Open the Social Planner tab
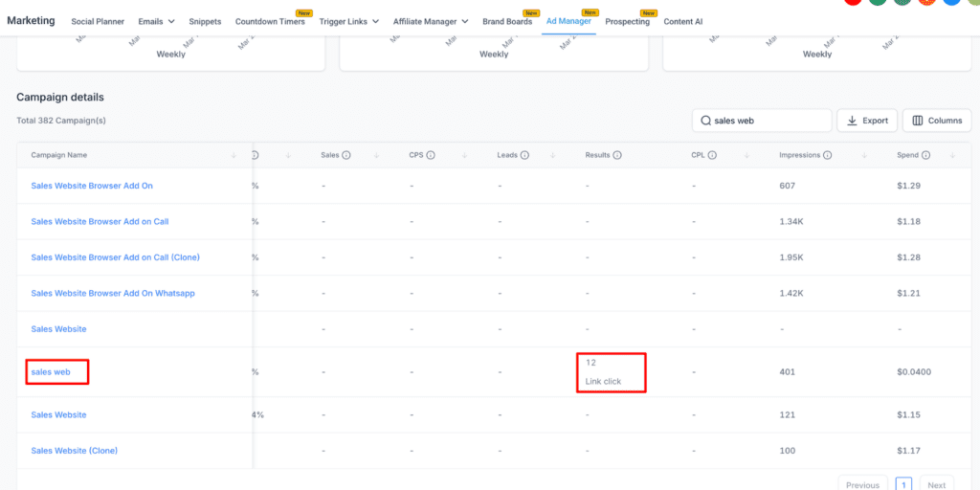This screenshot has width=980, height=490. click(x=98, y=21)
